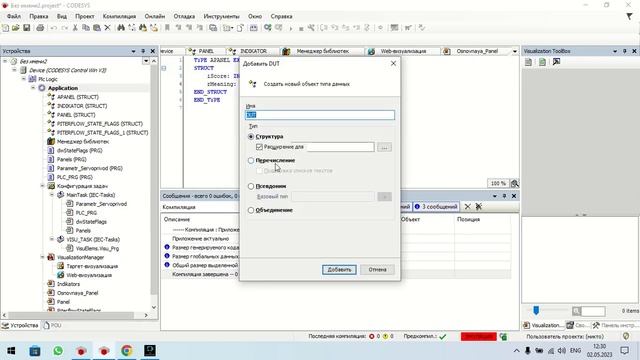Click the Undo arrow in the toolbar
The image size is (640, 360).
[53, 28]
